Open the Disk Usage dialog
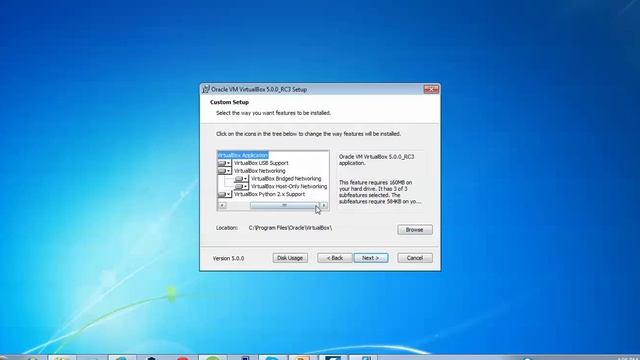This screenshot has height=360, width=640. coord(290,258)
